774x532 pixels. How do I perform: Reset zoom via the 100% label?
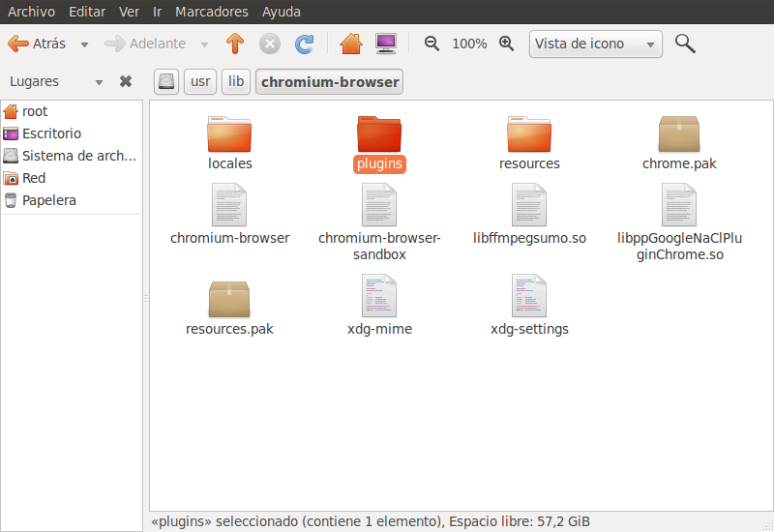[469, 44]
